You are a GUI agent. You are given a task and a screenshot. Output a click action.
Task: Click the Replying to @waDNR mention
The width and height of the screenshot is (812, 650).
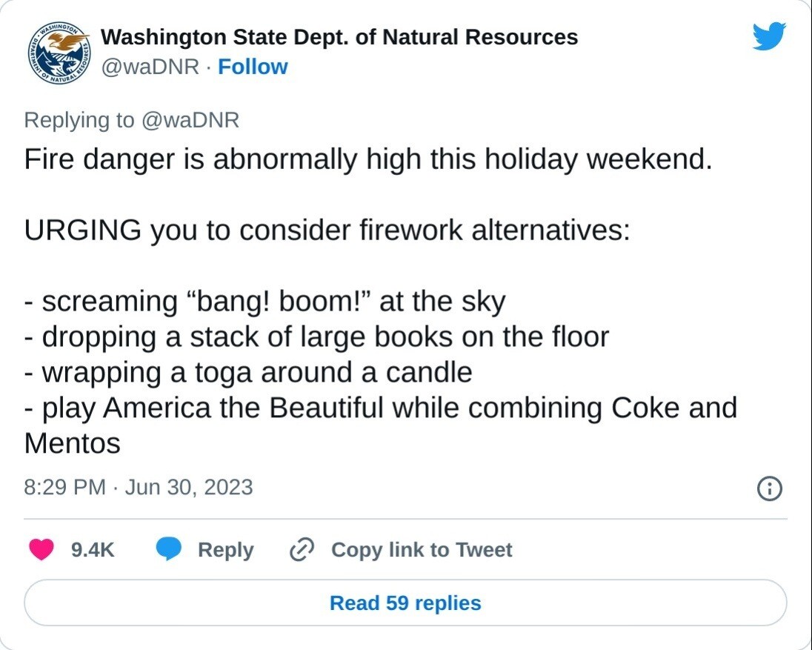tap(190, 120)
